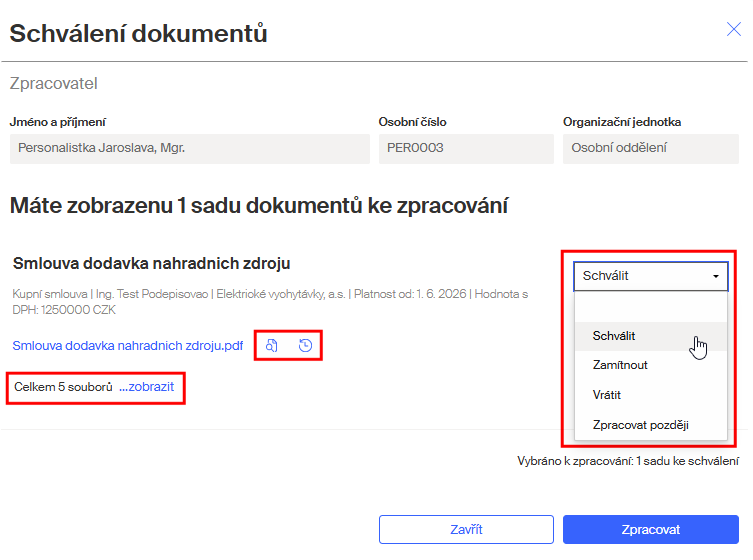The height and width of the screenshot is (560, 753).
Task: Expand all files via ...zobrazit link
Action: 146,387
